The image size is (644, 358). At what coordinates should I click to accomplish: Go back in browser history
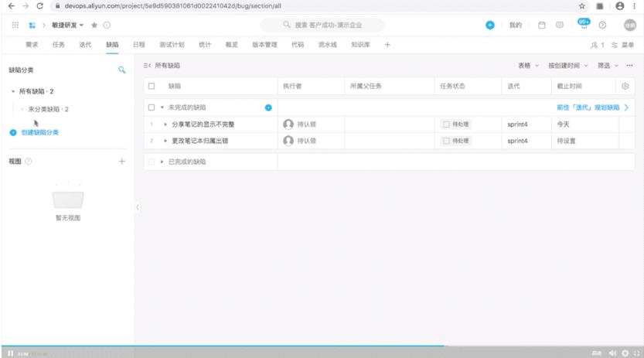click(x=11, y=5)
